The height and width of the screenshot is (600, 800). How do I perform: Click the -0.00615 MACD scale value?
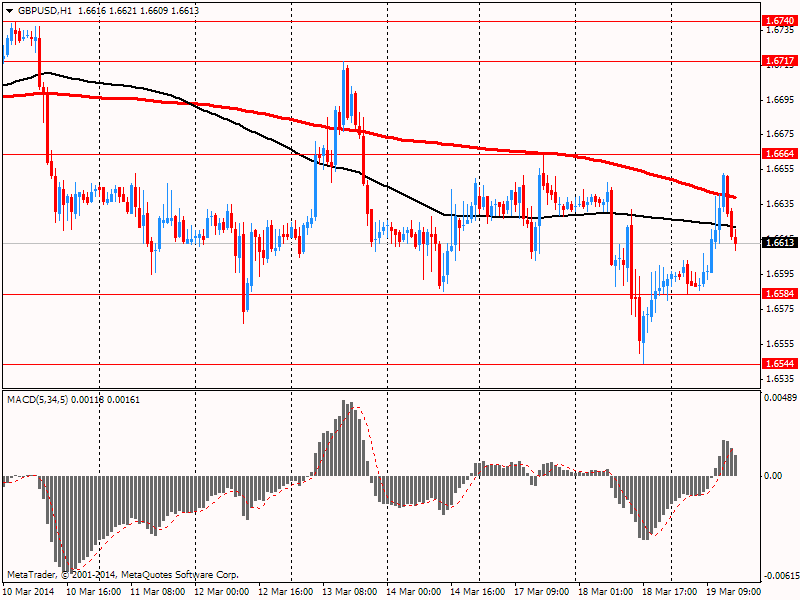pos(780,576)
